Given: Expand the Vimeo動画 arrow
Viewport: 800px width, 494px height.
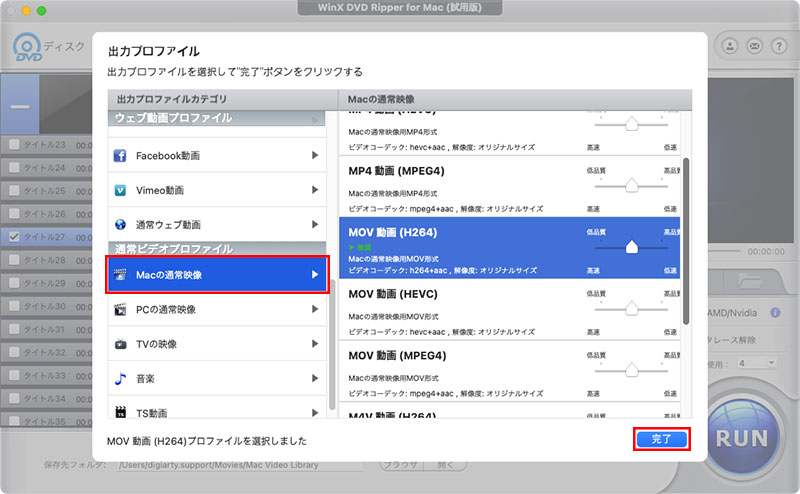Looking at the screenshot, I should [315, 190].
